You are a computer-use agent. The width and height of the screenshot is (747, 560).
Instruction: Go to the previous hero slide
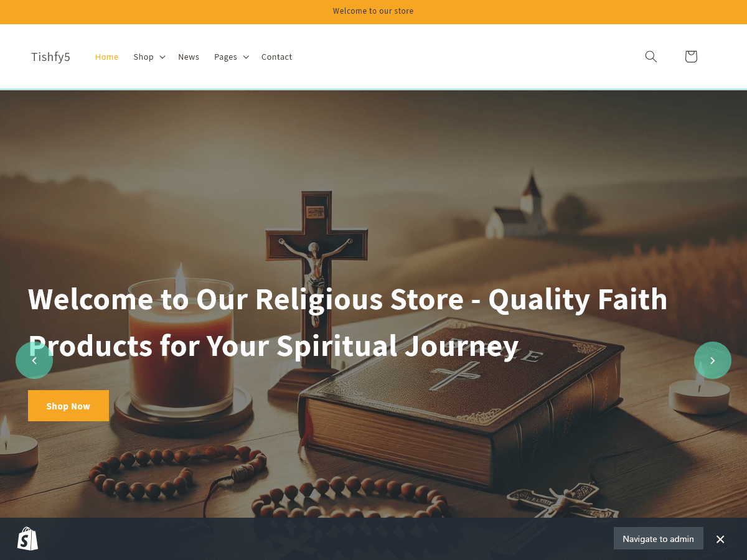(34, 360)
